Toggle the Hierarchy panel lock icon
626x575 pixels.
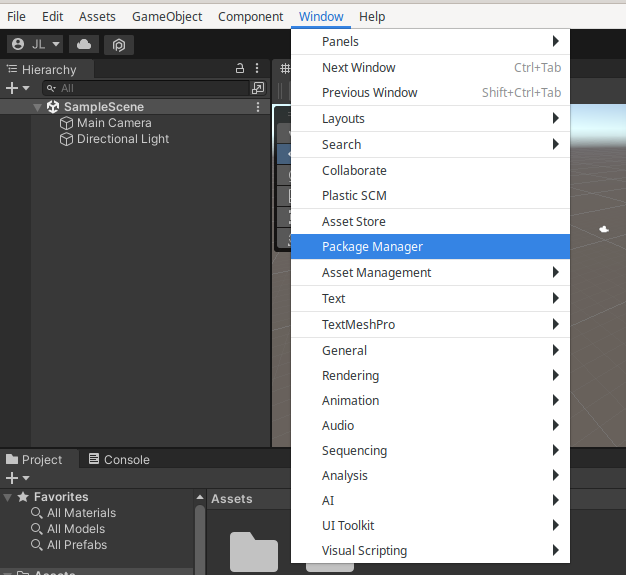[239, 69]
